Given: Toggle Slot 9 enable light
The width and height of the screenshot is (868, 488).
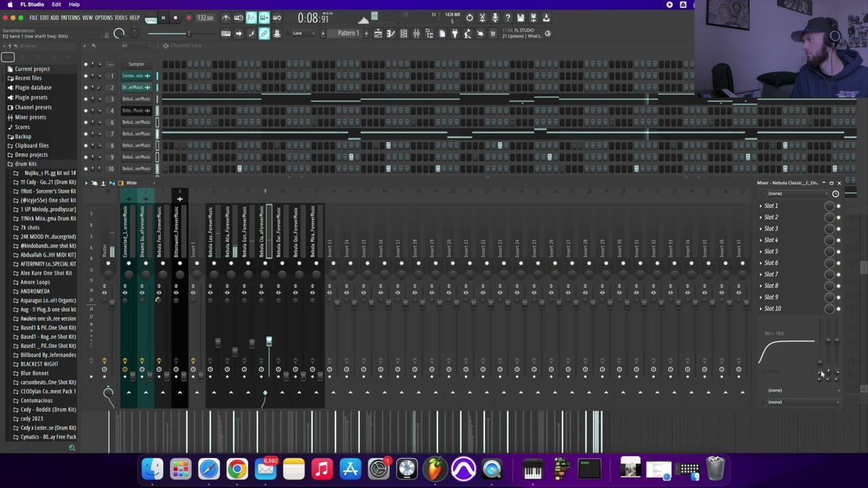Looking at the screenshot, I should pos(839,298).
